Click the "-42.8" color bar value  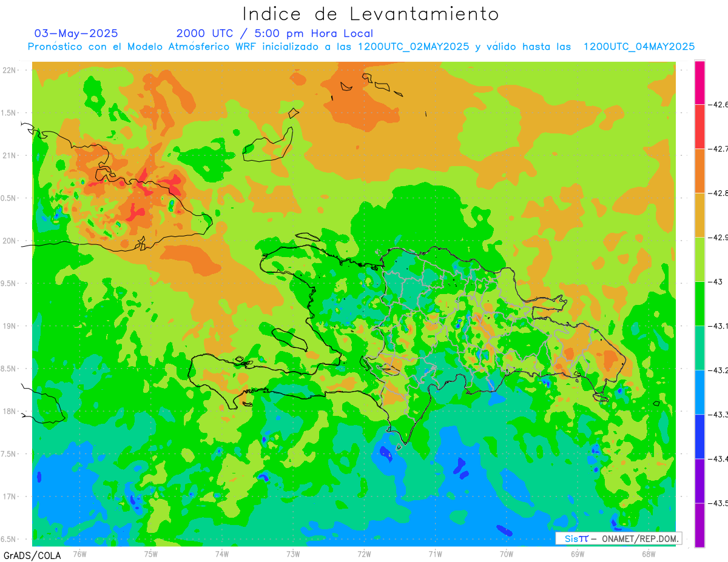[719, 193]
